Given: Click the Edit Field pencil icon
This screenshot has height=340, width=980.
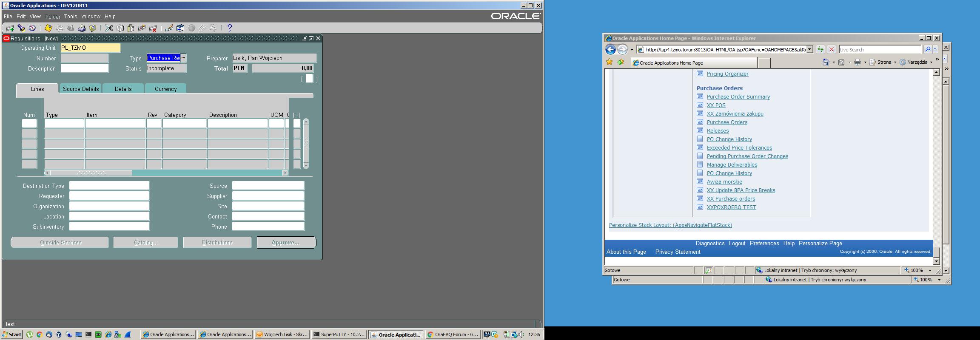Looking at the screenshot, I should (x=169, y=28).
